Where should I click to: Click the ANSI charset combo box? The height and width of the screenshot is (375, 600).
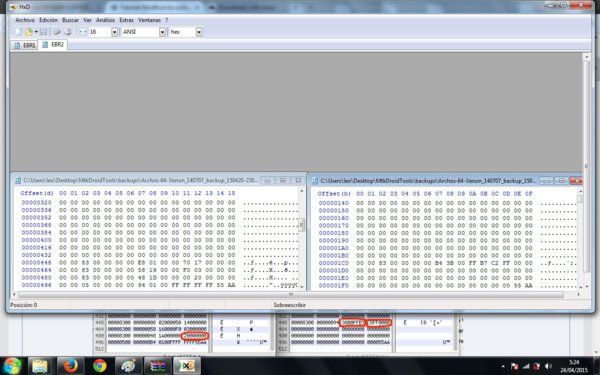[143, 32]
